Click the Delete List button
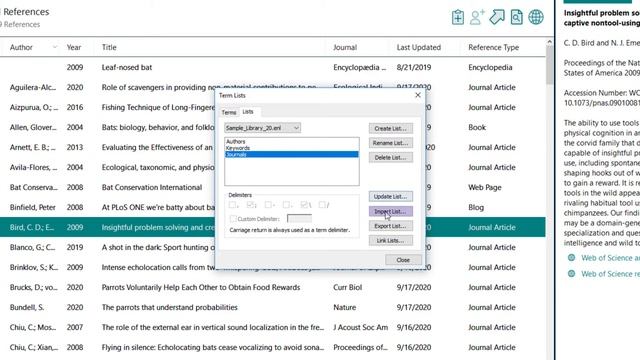640x360 pixels. point(391,158)
